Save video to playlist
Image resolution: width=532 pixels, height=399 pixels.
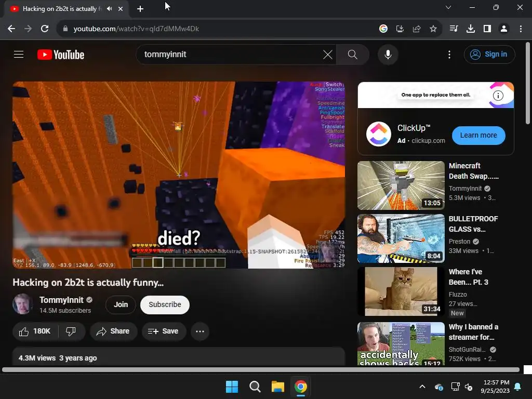[164, 331]
